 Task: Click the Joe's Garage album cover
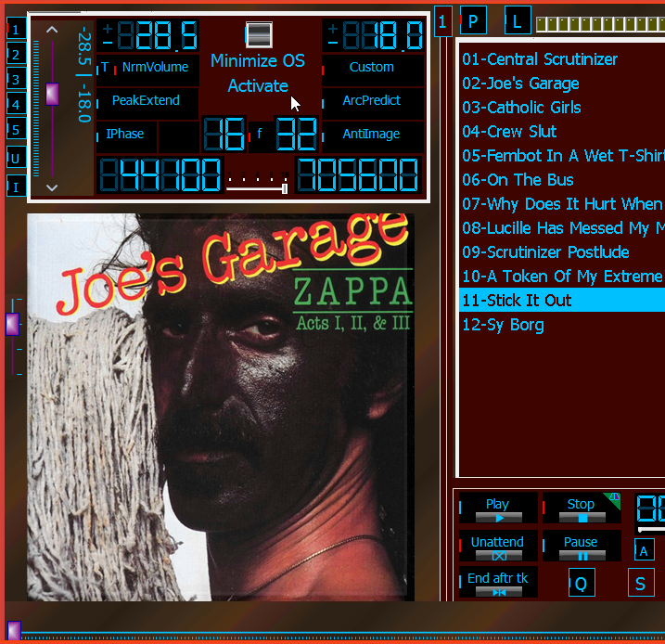click(x=221, y=407)
